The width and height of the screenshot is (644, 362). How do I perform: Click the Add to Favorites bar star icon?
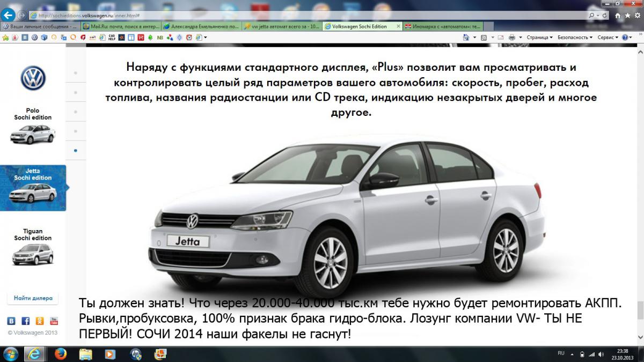click(6, 38)
